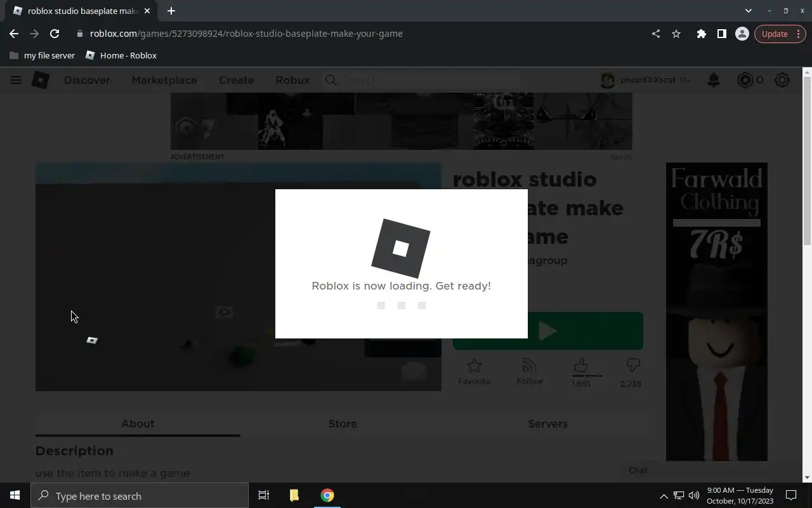Click the user avatar next to poopXXIXscat
The image size is (812, 508).
(x=608, y=80)
